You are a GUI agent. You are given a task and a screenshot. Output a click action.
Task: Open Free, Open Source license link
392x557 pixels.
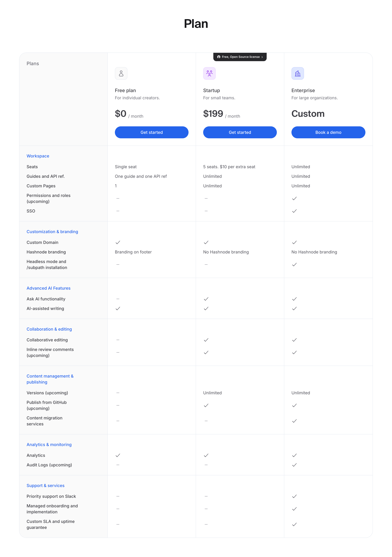click(x=241, y=57)
